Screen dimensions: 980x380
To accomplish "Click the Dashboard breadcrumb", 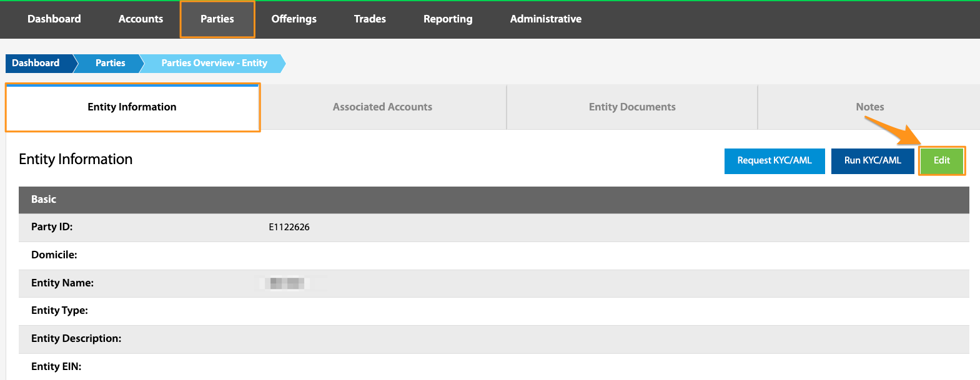I will pyautogui.click(x=37, y=63).
